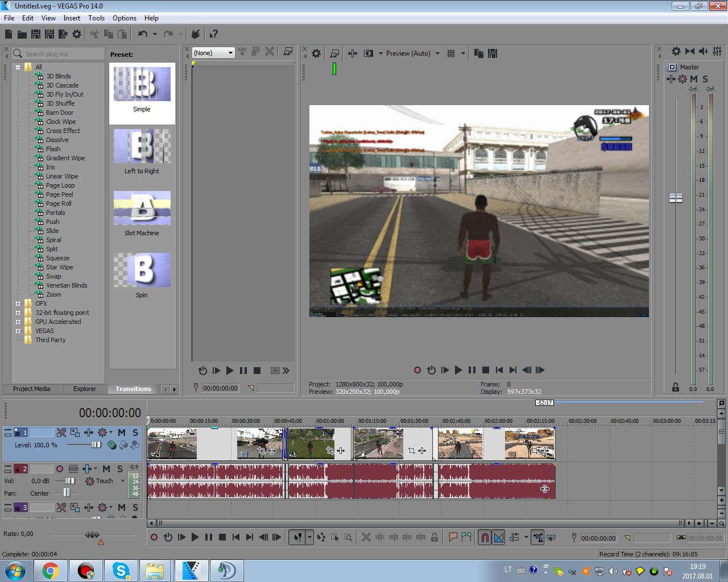The height and width of the screenshot is (582, 728).
Task: Open Skype from the taskbar
Action: point(121,571)
